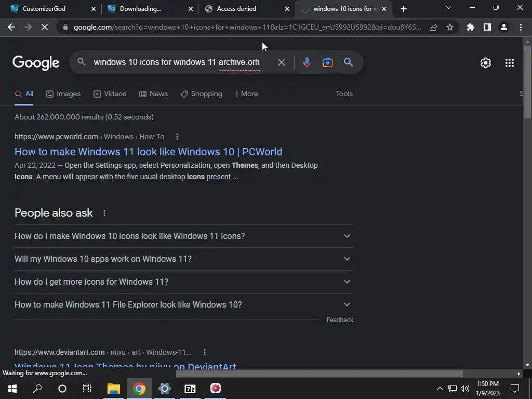Viewport: 532px width, 399px height.
Task: Open the More search filters menu
Action: tap(247, 94)
